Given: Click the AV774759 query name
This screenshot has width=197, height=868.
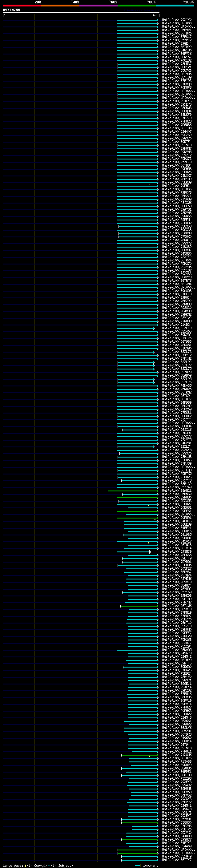Looking at the screenshot, I should tap(11, 10).
